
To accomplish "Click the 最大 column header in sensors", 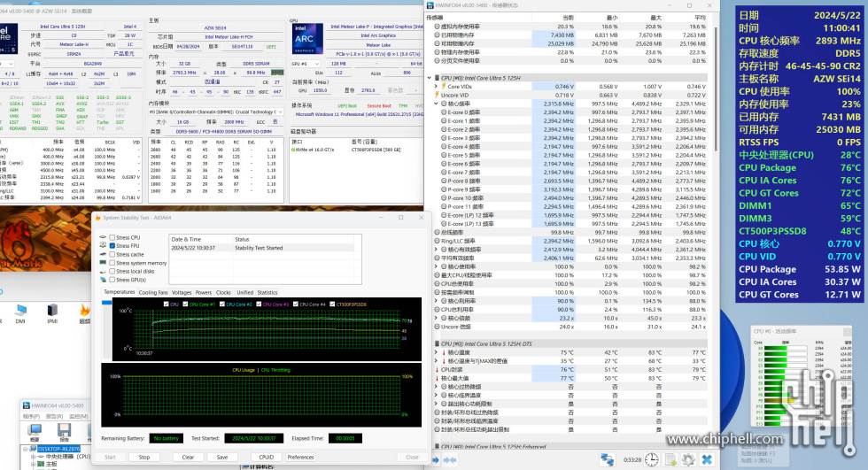I will coord(657,18).
